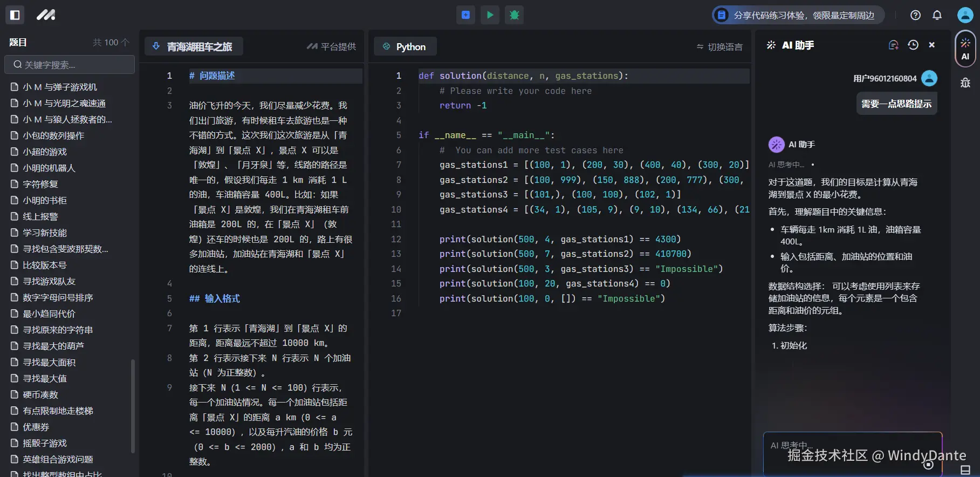Click the 题目 panel heading

[18, 42]
